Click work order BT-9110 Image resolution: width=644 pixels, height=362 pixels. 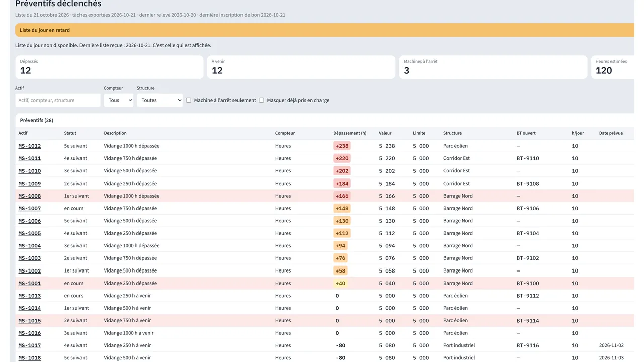pos(528,158)
